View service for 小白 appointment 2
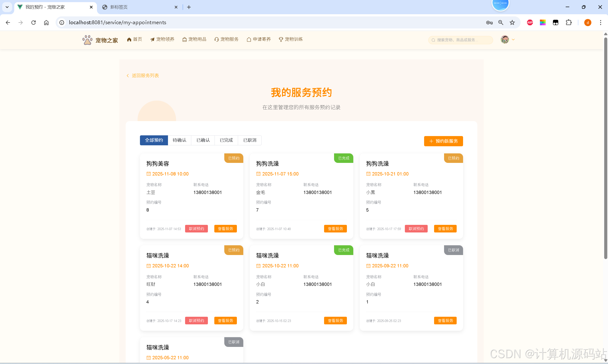 coord(335,321)
